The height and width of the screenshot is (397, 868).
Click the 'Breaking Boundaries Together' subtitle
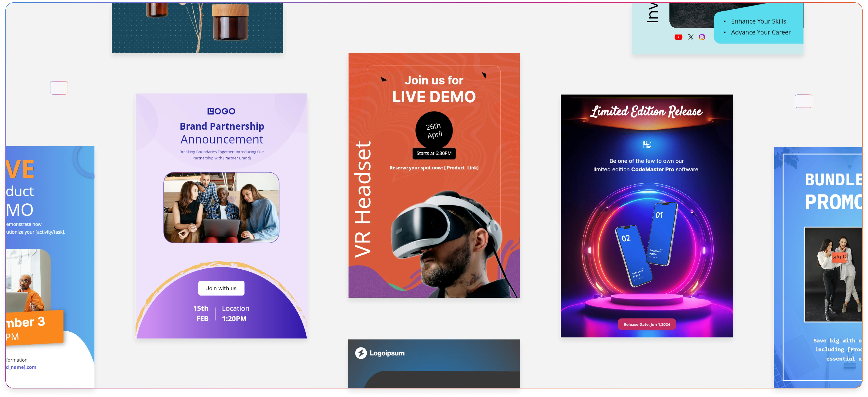[x=222, y=155]
